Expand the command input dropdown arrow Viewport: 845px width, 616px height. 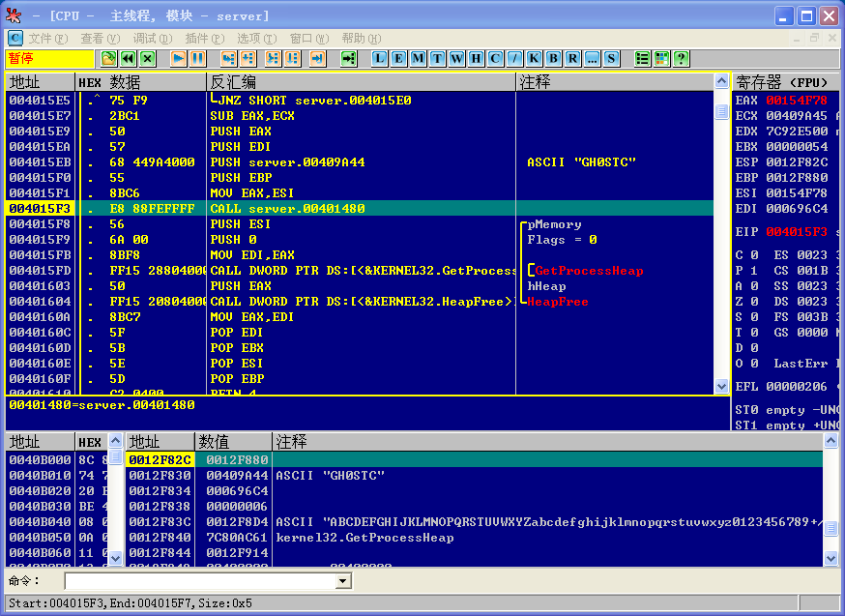tap(343, 581)
